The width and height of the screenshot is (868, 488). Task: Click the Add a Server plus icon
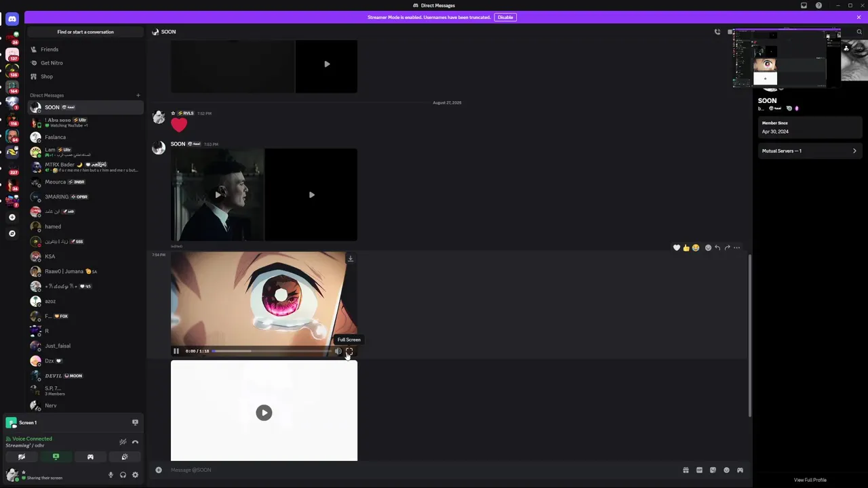pos(12,218)
